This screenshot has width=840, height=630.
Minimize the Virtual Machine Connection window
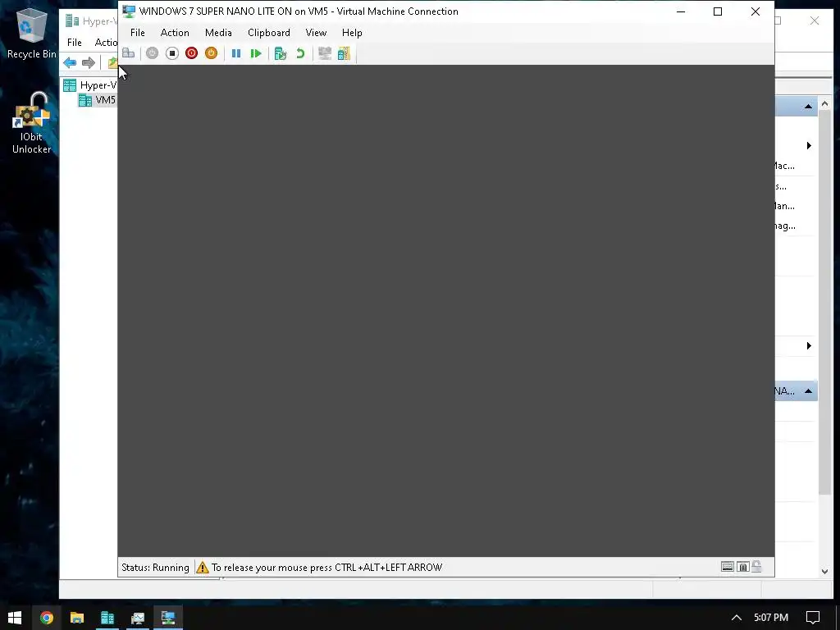(681, 11)
